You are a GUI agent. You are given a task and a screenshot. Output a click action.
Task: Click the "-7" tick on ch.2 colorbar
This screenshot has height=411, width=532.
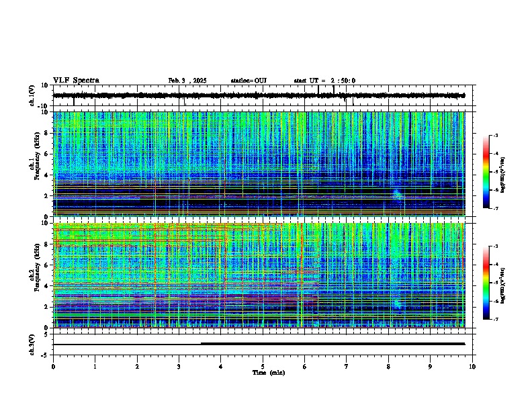click(496, 319)
